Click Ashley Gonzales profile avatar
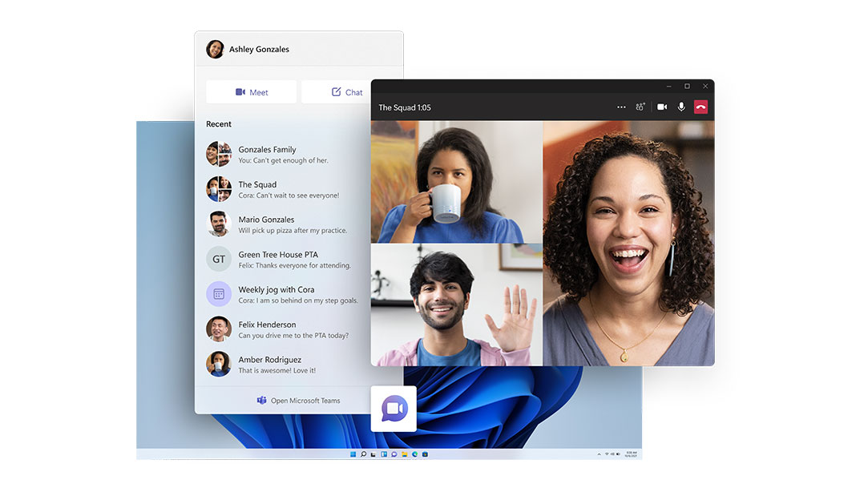Image resolution: width=868 pixels, height=488 pixels. click(215, 50)
